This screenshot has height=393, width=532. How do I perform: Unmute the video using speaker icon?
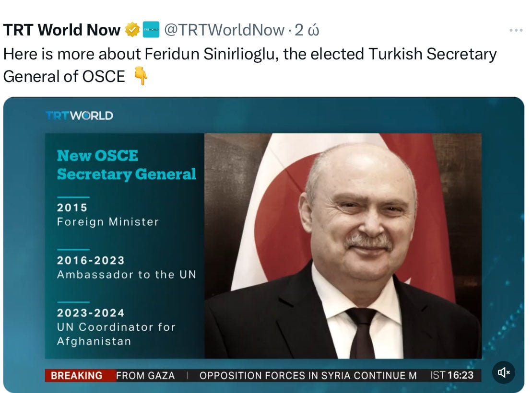(504, 372)
